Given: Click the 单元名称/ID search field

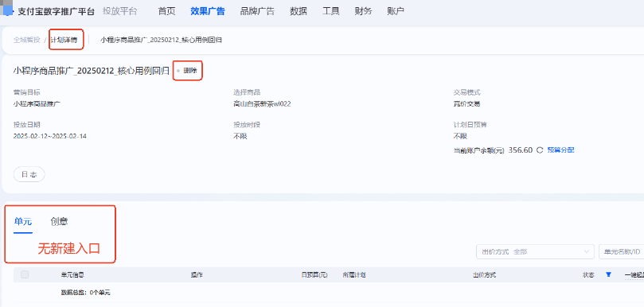Looking at the screenshot, I should click(x=622, y=251).
